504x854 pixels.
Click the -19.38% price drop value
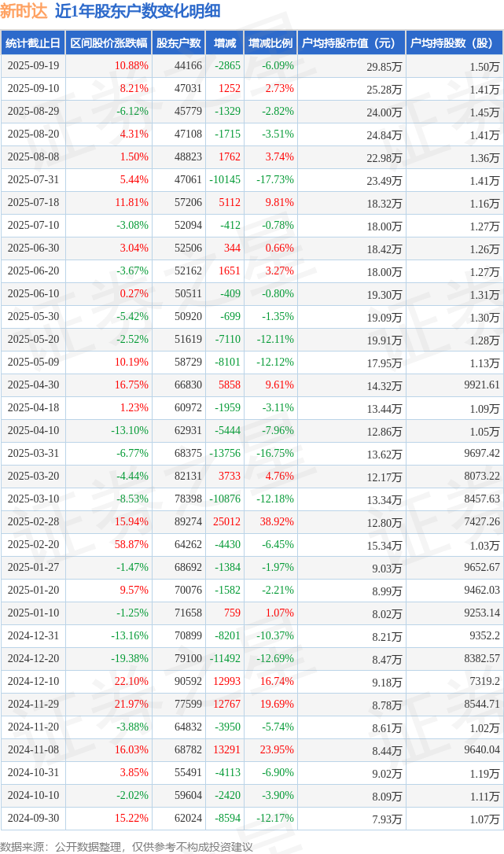(130, 659)
